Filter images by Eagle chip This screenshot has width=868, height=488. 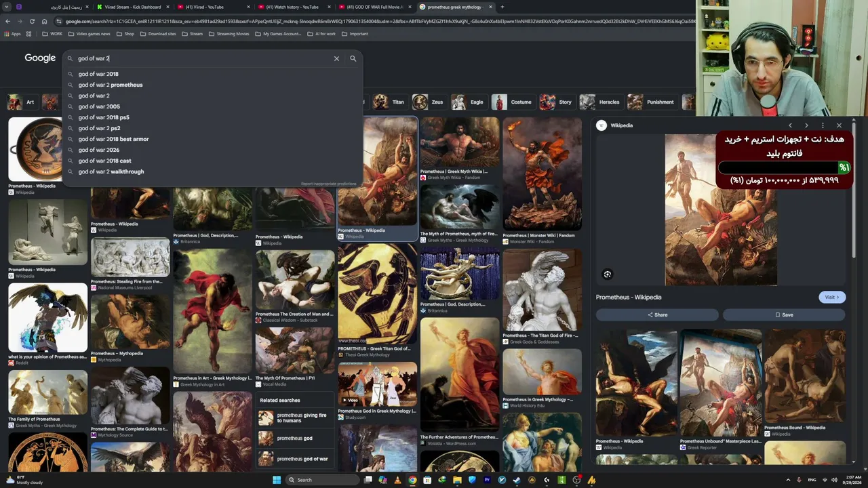point(469,102)
